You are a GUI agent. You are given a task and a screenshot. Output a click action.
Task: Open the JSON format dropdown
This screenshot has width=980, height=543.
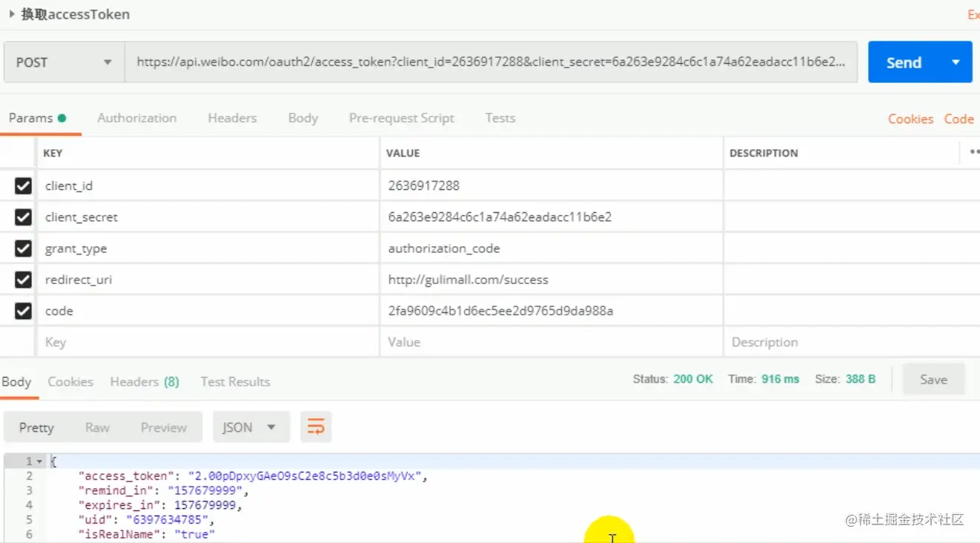pyautogui.click(x=251, y=427)
